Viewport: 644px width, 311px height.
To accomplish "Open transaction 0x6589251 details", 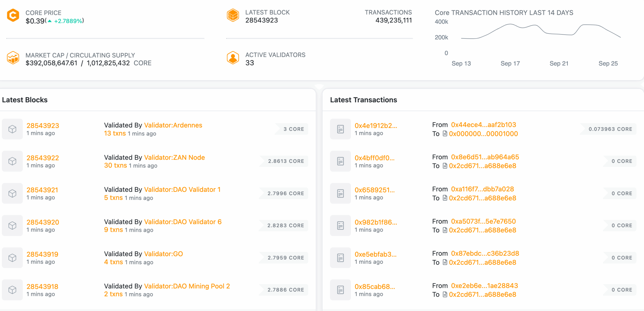I will (x=375, y=190).
